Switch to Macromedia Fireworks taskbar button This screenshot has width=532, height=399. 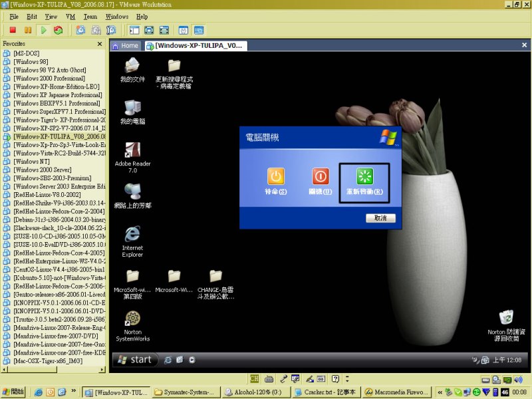396,392
